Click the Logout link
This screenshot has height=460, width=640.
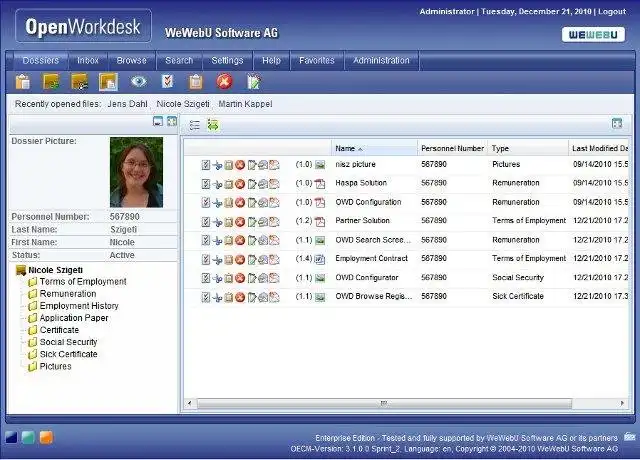(x=612, y=11)
